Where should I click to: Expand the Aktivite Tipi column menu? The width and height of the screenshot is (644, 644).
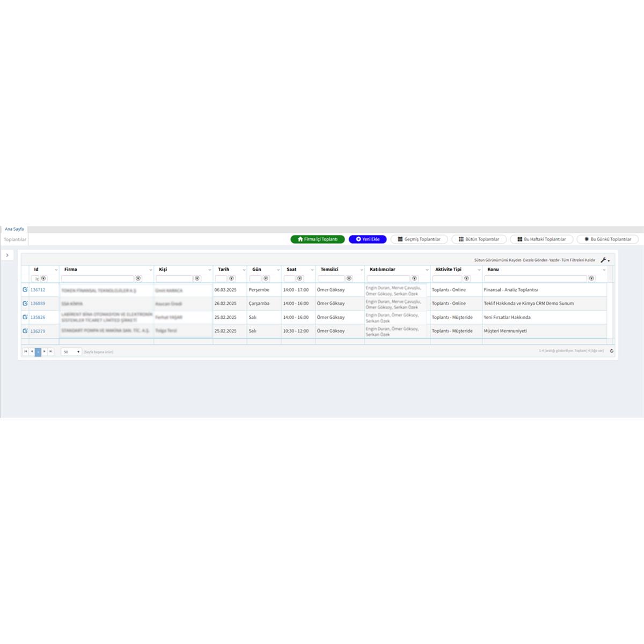[479, 270]
